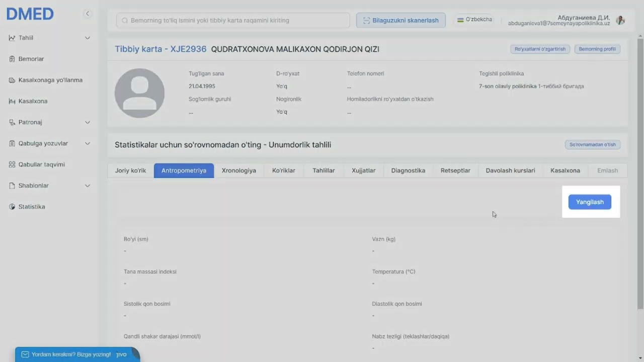This screenshot has height=362, width=644.
Task: Click the scanner icon in Bilaguzukni skanerlash
Action: pyautogui.click(x=366, y=21)
